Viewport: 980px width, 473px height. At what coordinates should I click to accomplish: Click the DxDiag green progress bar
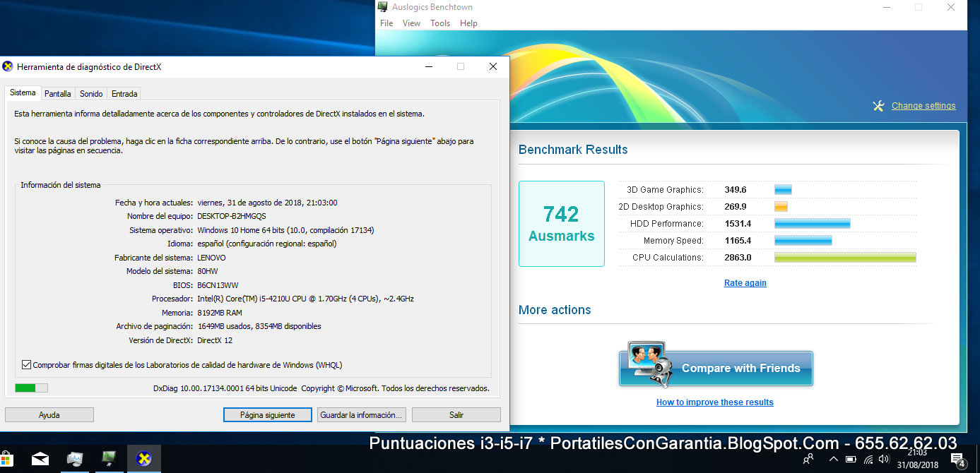[x=31, y=388]
